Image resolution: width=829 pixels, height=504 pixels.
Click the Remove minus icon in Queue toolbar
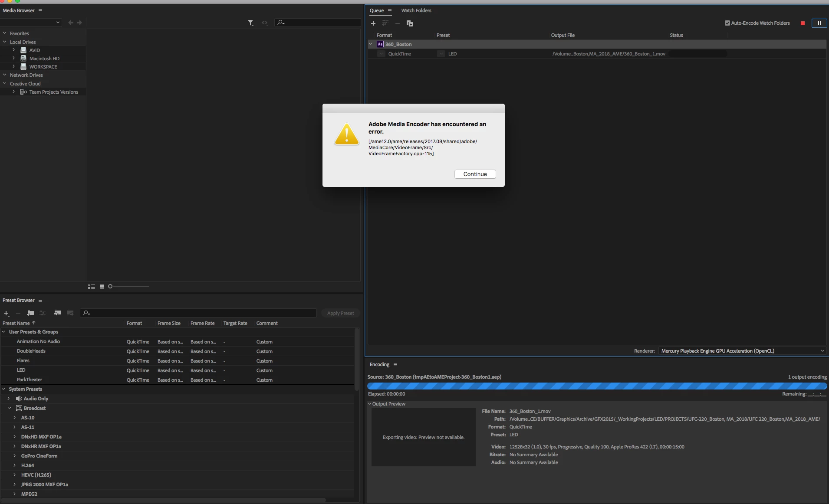coord(397,23)
